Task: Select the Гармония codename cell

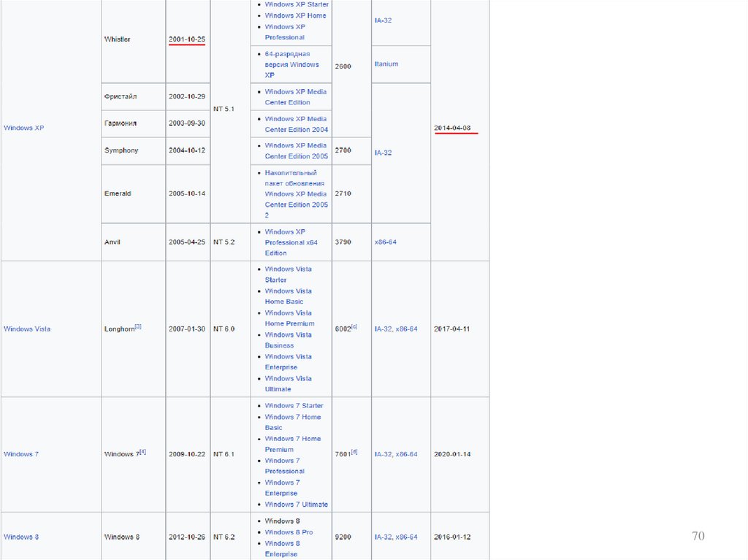Action: [x=133, y=123]
